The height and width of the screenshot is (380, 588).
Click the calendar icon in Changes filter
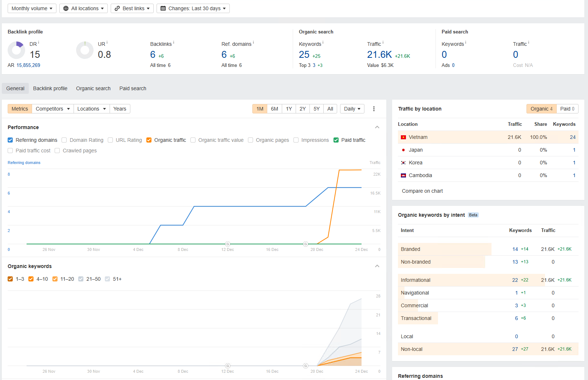point(163,8)
